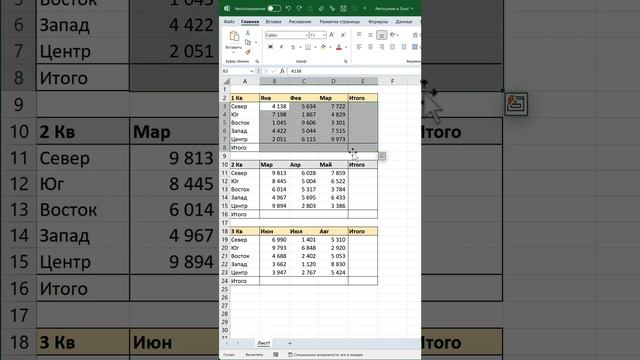The image size is (640, 360).
Task: Expand the font color dropdown arrow
Action: [x=346, y=47]
